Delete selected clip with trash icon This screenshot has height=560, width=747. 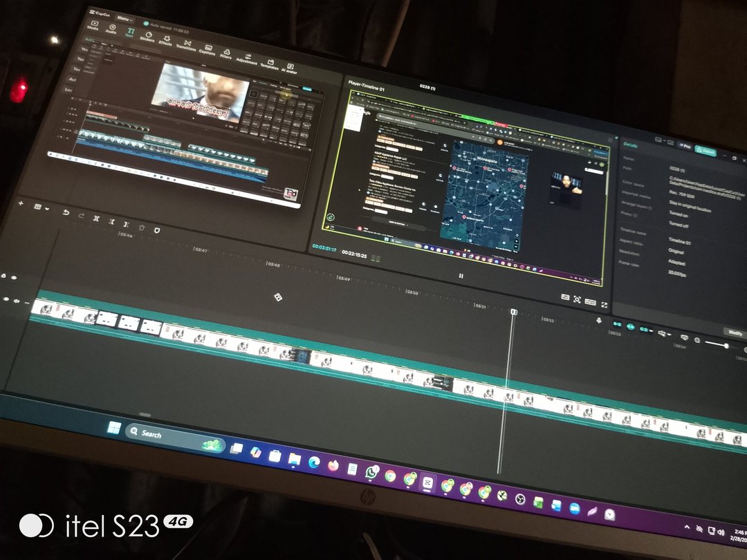(x=142, y=226)
